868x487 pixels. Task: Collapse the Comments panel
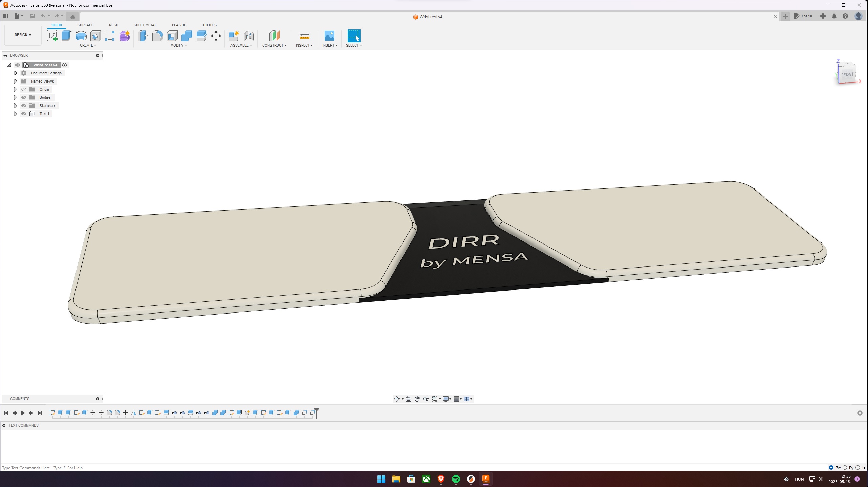(97, 399)
